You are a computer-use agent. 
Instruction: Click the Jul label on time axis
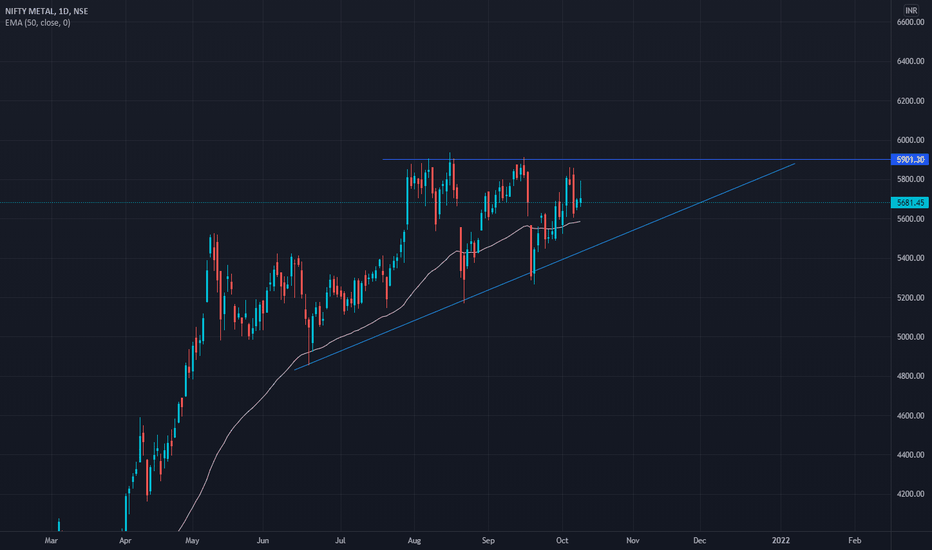click(x=340, y=540)
